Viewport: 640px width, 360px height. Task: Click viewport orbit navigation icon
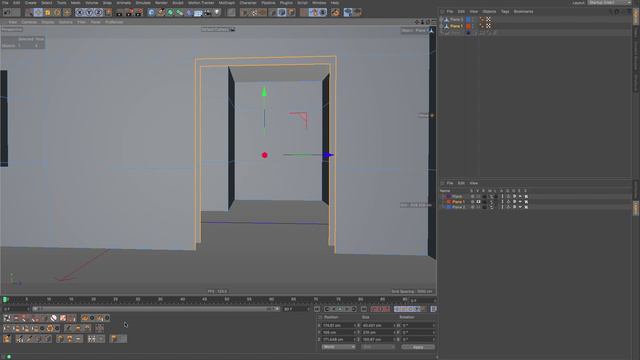(428, 22)
